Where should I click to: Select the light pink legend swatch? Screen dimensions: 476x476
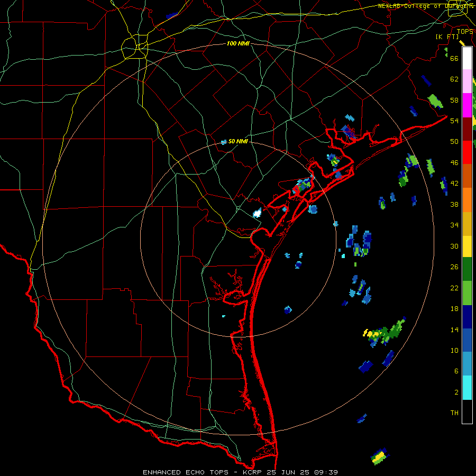click(x=467, y=81)
